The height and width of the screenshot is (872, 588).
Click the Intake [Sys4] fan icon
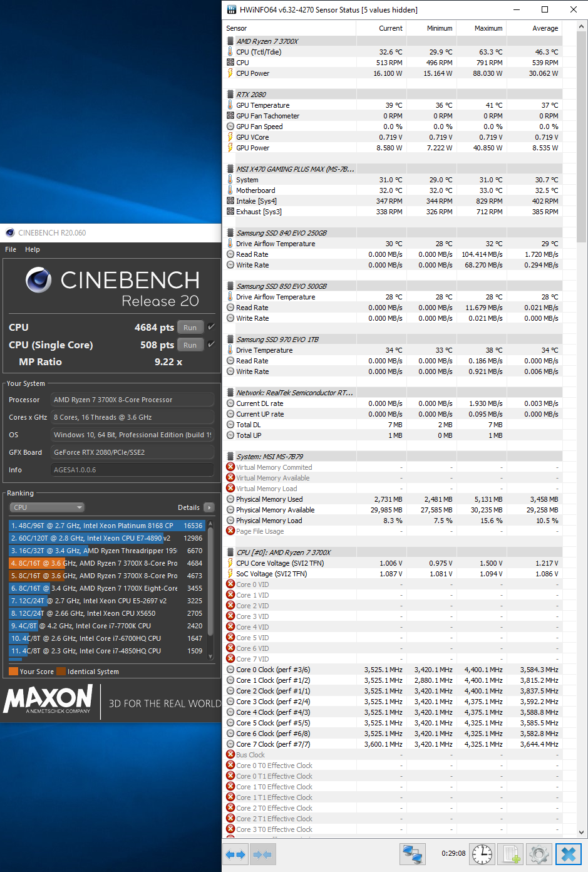230,201
